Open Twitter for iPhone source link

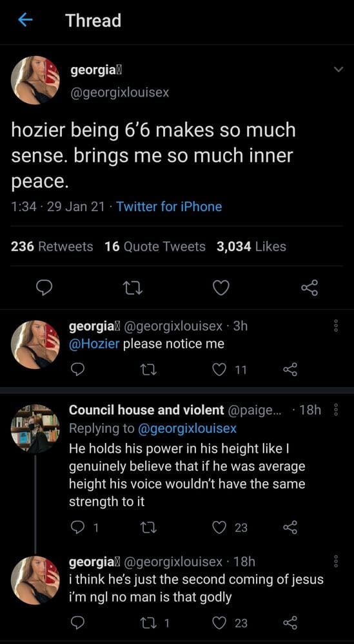169,206
